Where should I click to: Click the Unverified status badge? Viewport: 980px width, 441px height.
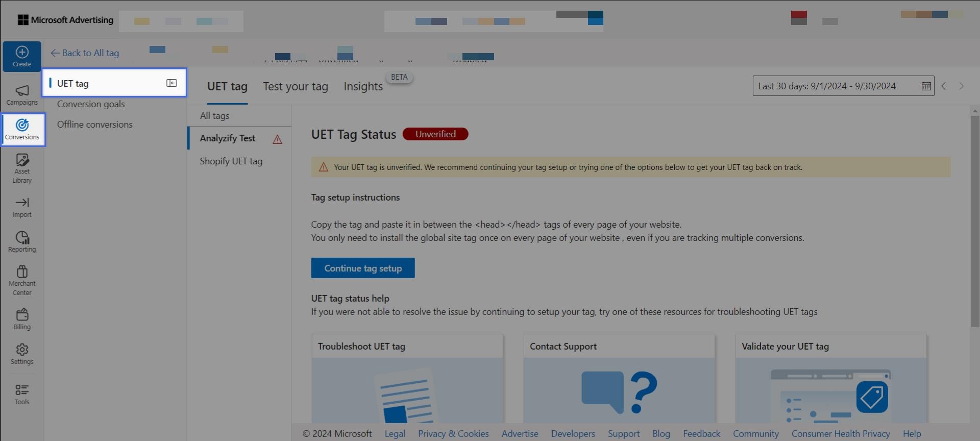pyautogui.click(x=435, y=134)
